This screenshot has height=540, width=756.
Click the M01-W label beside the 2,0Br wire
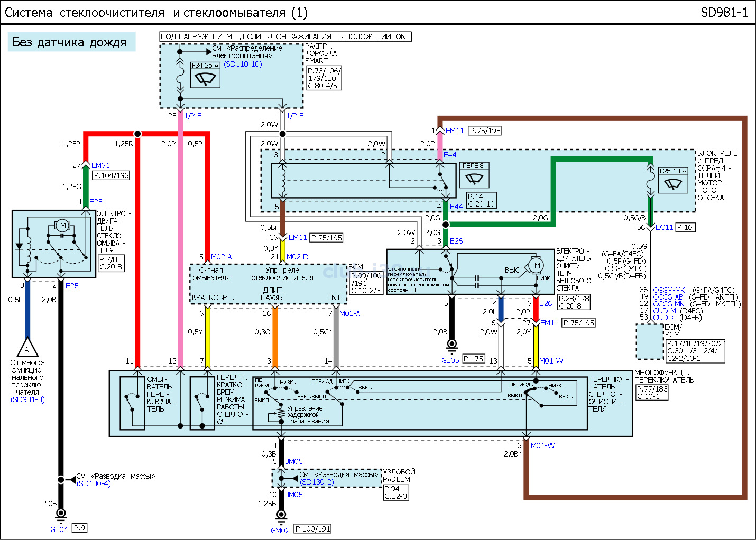[542, 445]
